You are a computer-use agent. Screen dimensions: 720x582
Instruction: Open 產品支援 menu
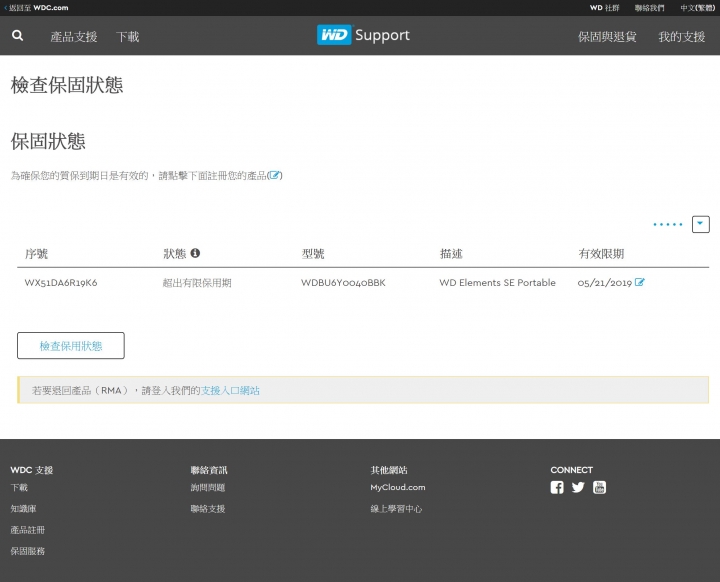tap(74, 37)
